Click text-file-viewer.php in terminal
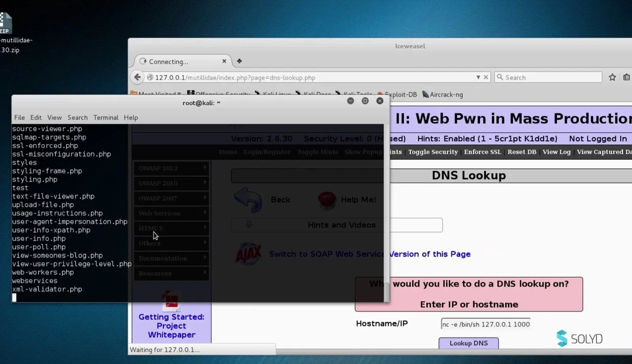The width and height of the screenshot is (632, 364). (x=53, y=196)
